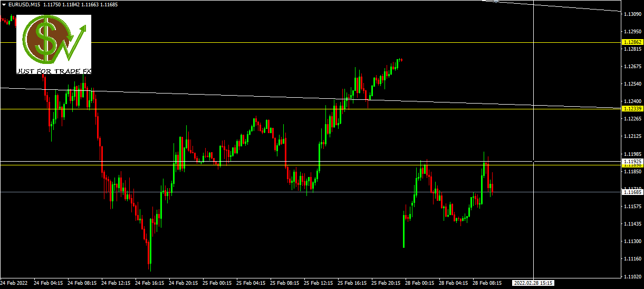Screen dimensions: 644x289
Task: Select the small trendline anchor marker at top
Action: click(496, 2)
